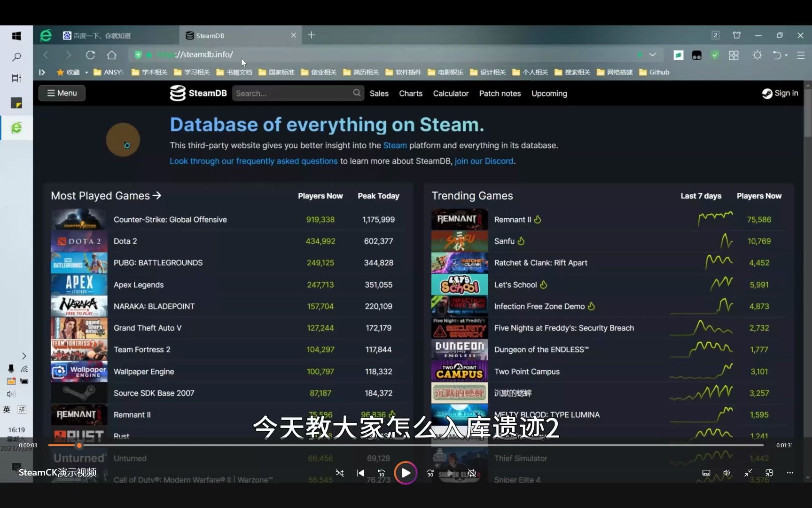
Task: Open the browser hamburger menu
Action: [x=801, y=55]
